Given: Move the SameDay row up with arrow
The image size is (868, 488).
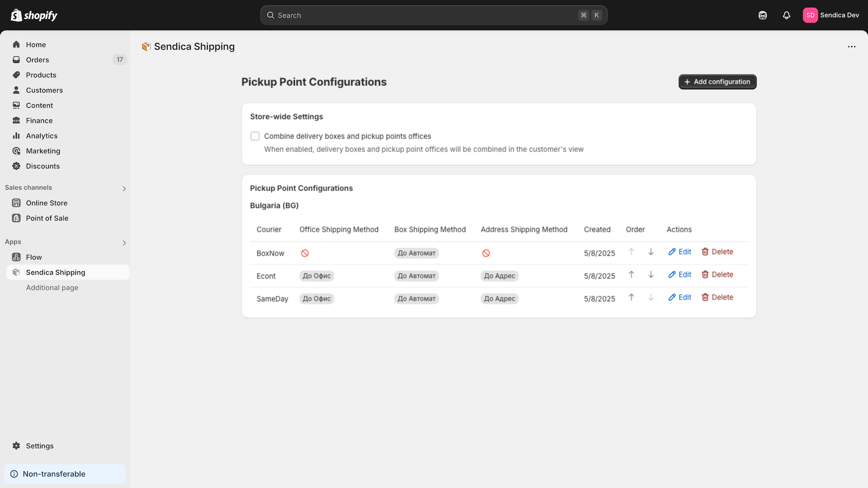Looking at the screenshot, I should point(631,297).
